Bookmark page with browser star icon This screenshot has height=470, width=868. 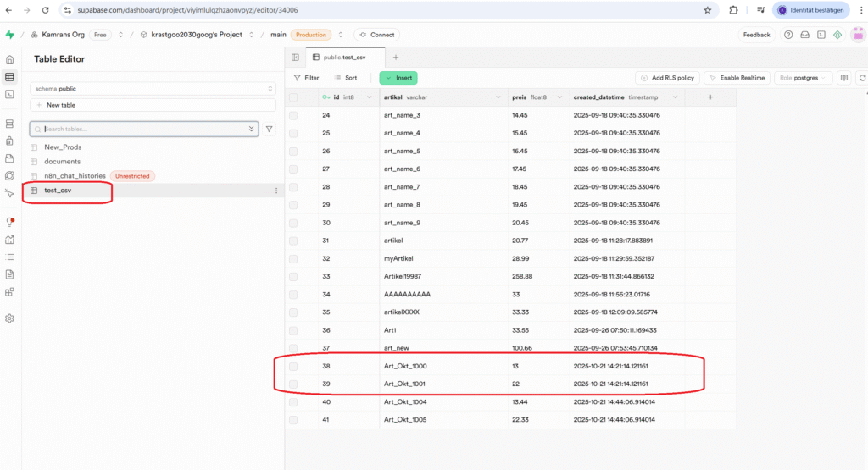(708, 10)
